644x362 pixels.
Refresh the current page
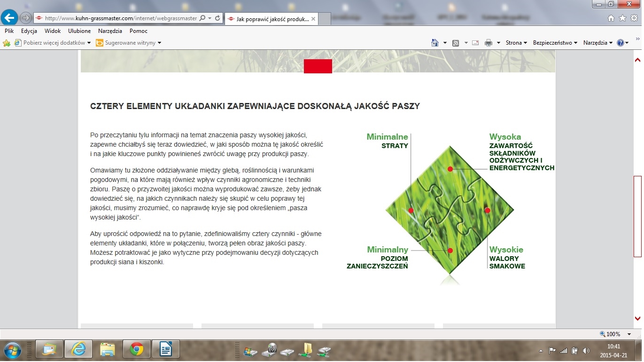click(x=217, y=18)
